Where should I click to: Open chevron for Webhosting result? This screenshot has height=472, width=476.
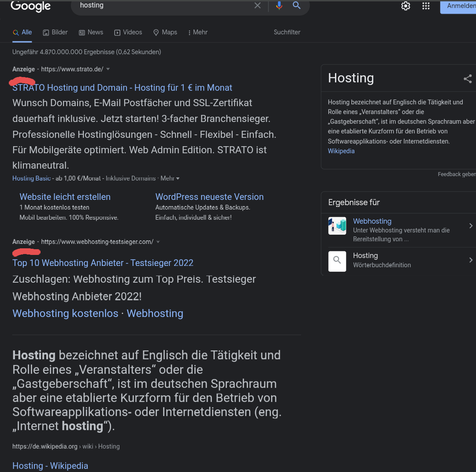click(471, 226)
